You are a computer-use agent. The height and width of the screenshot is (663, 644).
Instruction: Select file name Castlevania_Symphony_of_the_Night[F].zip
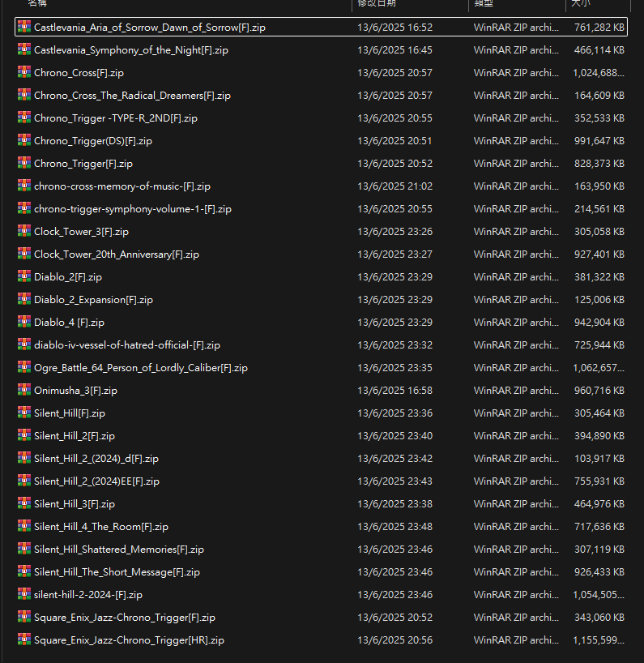coord(131,50)
